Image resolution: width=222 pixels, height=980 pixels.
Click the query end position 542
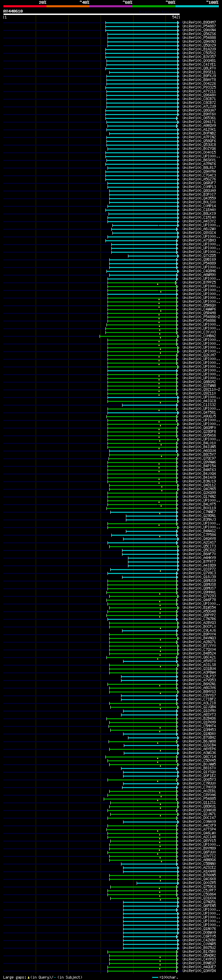(175, 17)
